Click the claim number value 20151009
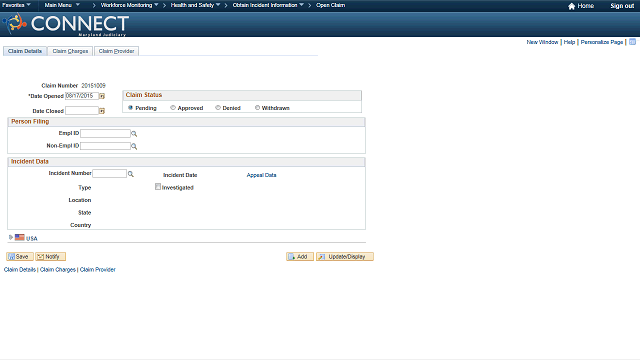 [93, 86]
